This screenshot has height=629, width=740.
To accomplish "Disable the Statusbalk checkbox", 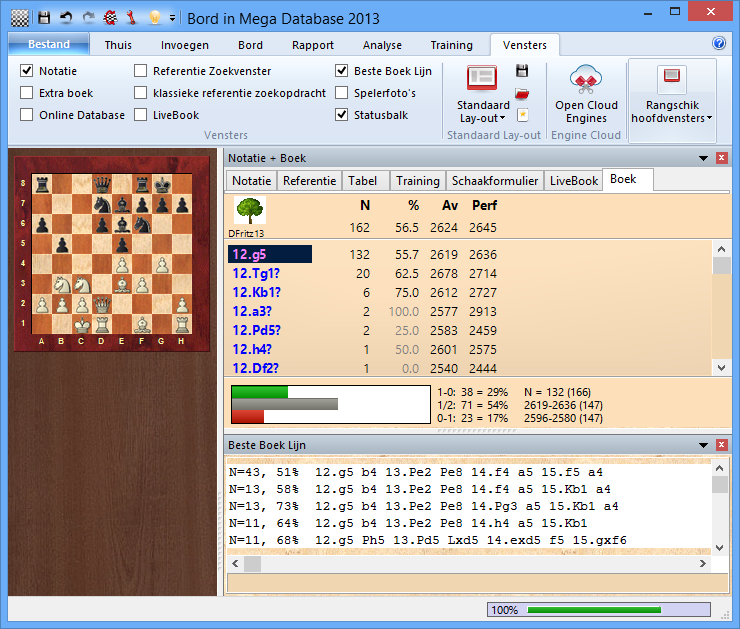I will pyautogui.click(x=342, y=115).
